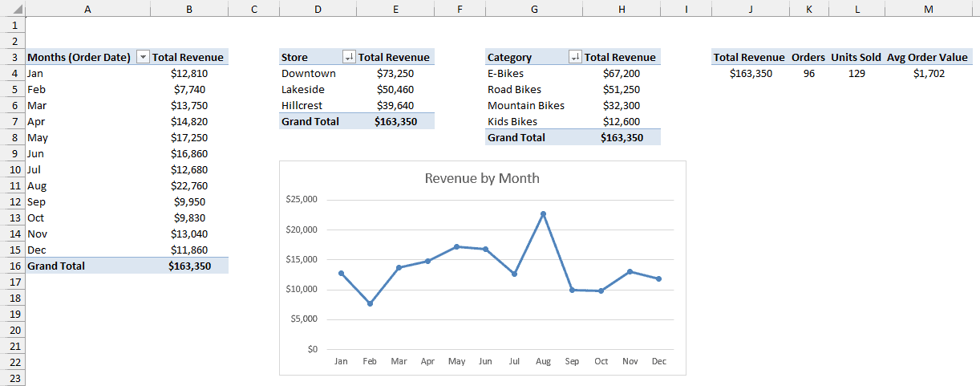
Task: Select the Orders header cell
Action: tap(808, 57)
